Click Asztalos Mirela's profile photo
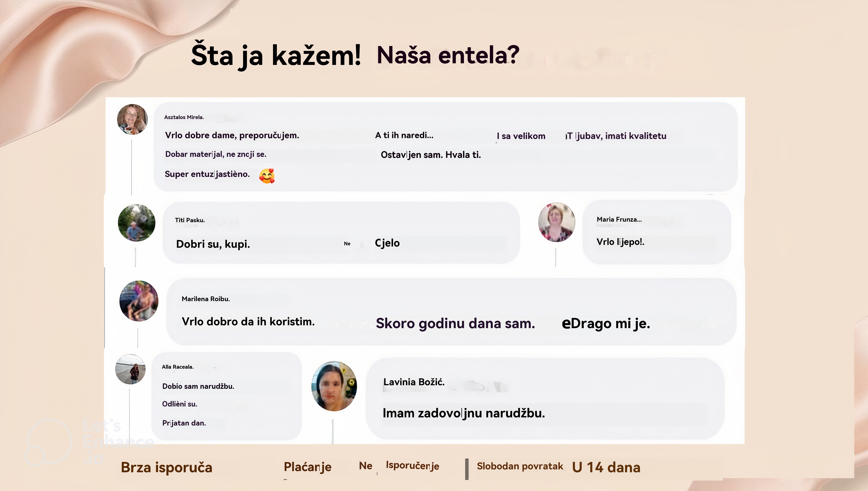868x491 pixels. (132, 119)
